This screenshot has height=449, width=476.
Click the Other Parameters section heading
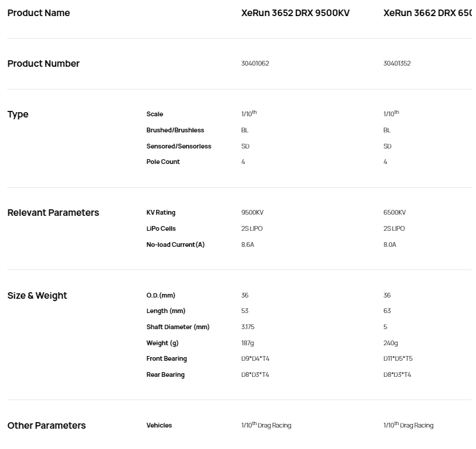pos(47,426)
